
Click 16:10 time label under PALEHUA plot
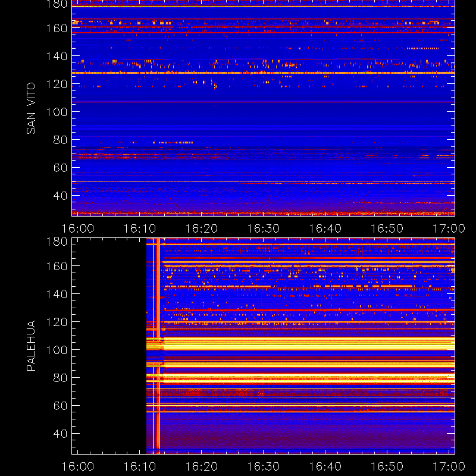click(140, 466)
